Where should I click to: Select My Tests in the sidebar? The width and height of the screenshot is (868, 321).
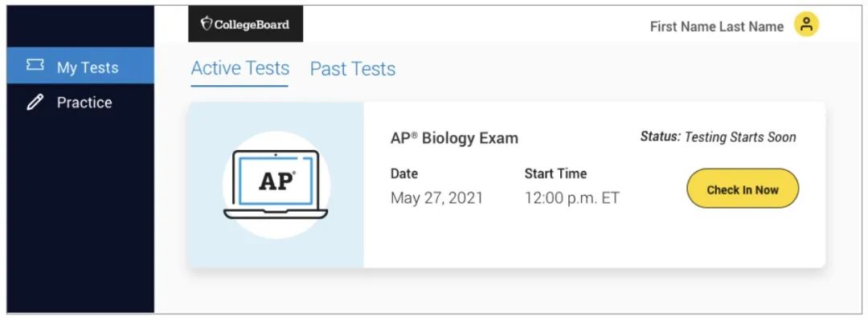point(80,66)
